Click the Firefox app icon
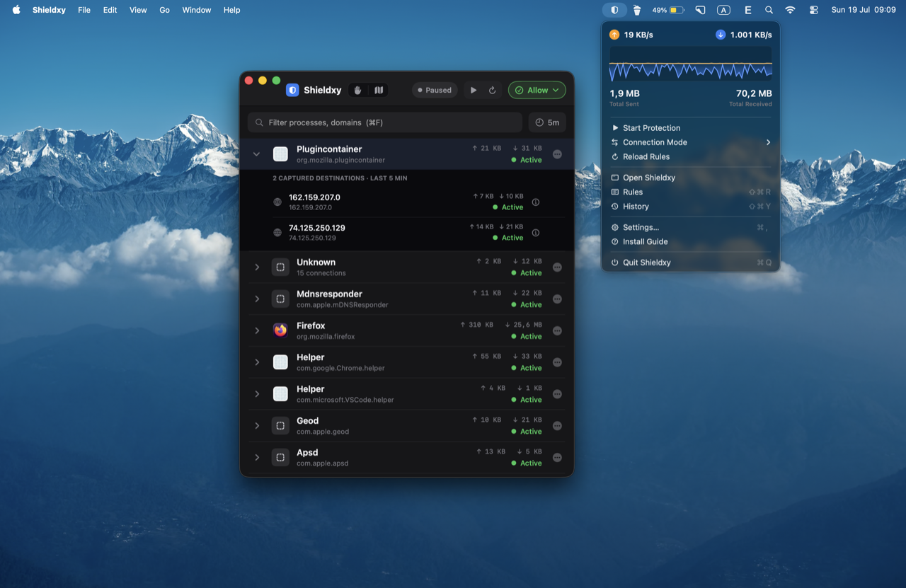The height and width of the screenshot is (588, 906). coord(280,330)
